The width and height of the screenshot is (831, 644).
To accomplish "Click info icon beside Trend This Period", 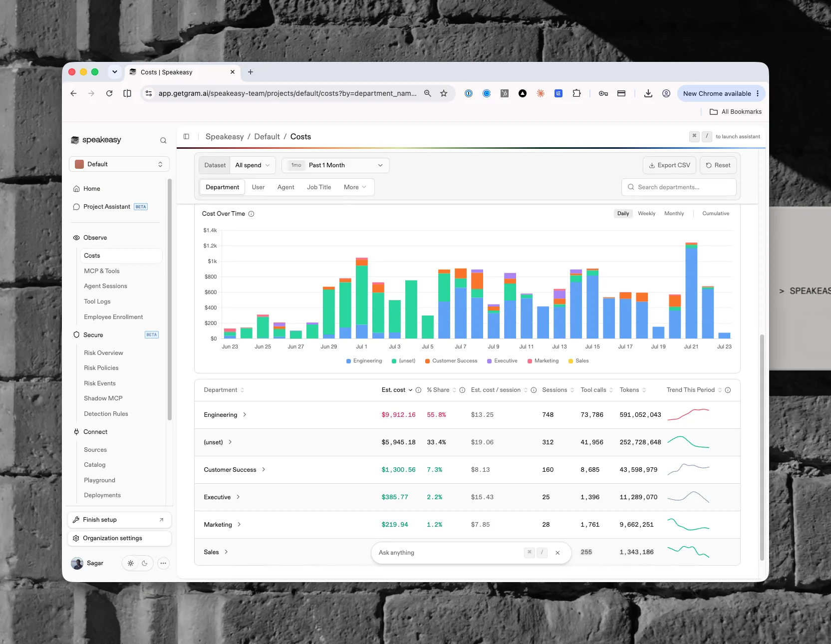I will tap(728, 390).
